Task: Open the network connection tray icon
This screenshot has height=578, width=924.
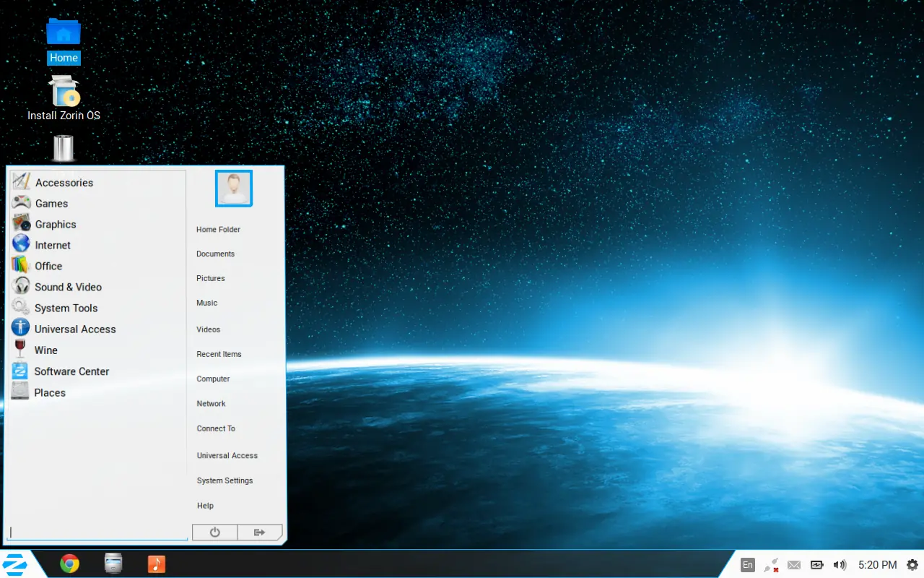Action: click(x=771, y=565)
